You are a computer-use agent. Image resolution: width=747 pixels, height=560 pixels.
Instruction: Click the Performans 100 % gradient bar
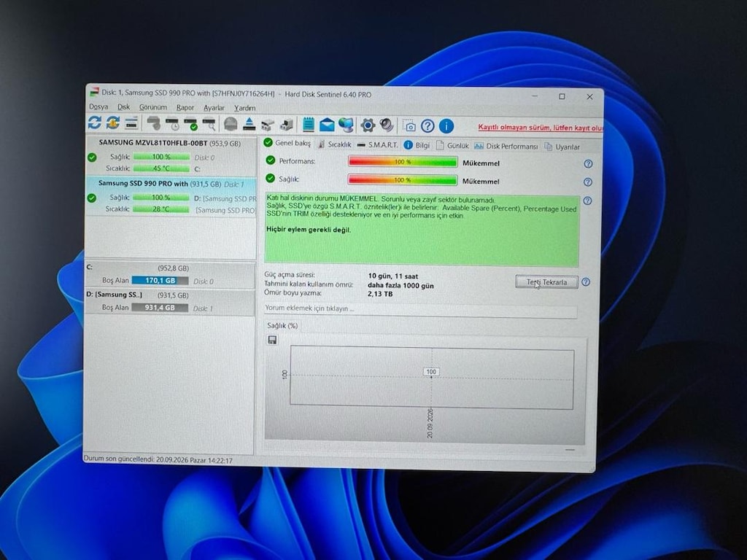403,162
